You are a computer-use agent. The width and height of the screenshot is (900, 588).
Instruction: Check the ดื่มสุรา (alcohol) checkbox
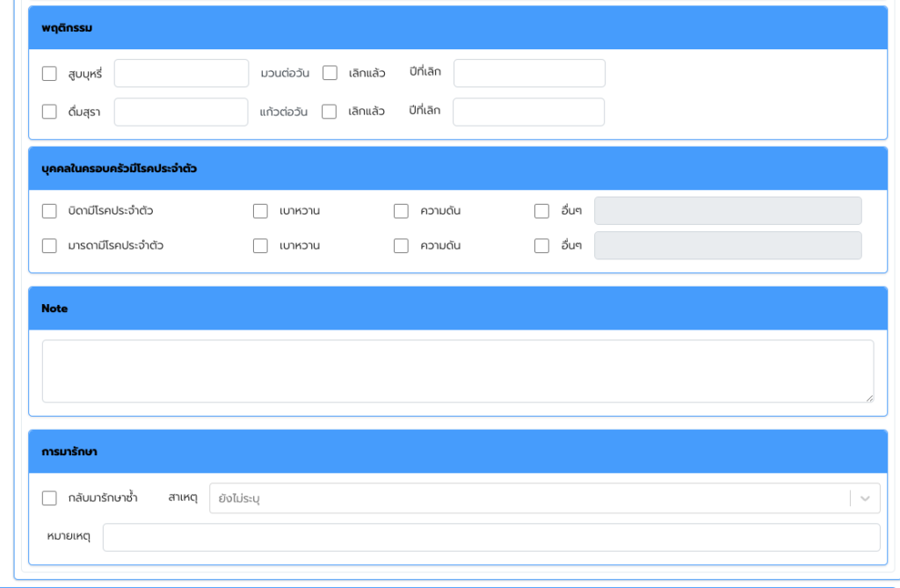[50, 112]
